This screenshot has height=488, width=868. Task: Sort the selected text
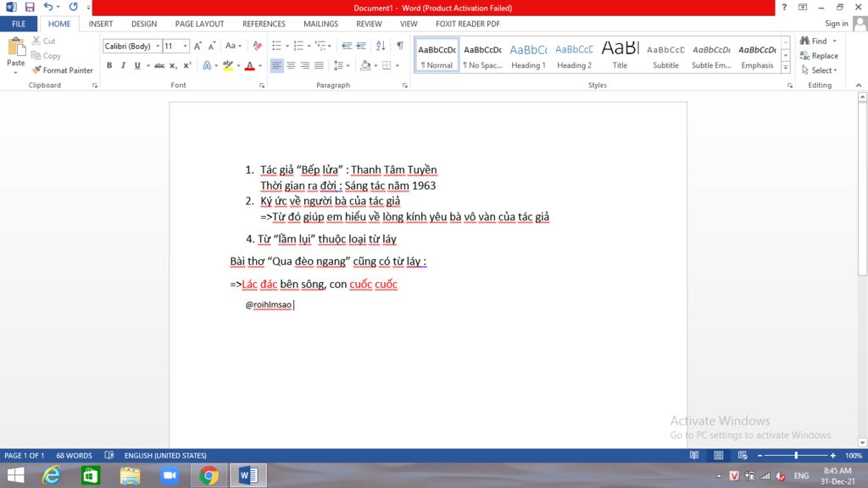(381, 46)
